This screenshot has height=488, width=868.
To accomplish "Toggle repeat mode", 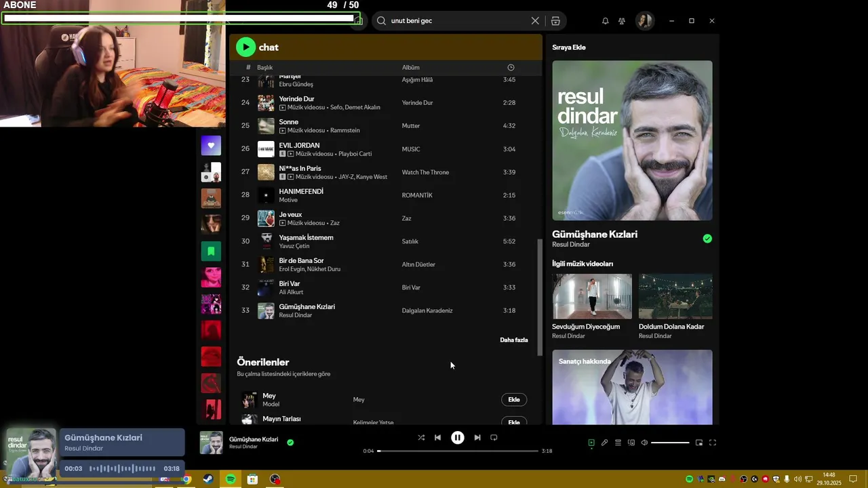I will [x=494, y=438].
